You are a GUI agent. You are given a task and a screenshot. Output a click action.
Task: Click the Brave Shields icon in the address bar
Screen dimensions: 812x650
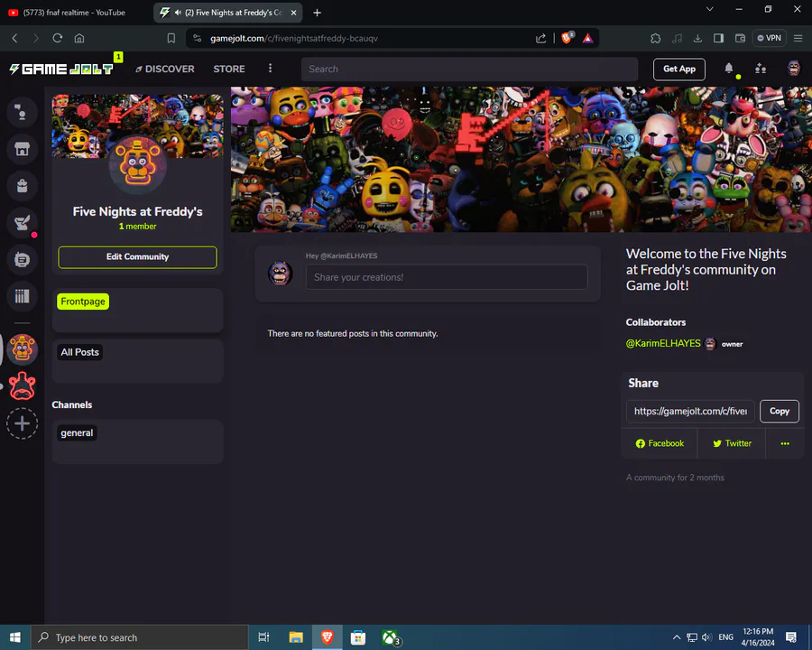567,38
